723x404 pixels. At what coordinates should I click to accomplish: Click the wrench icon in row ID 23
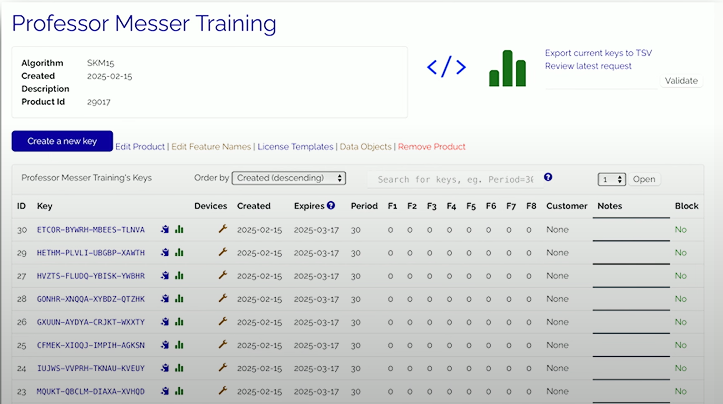223,391
